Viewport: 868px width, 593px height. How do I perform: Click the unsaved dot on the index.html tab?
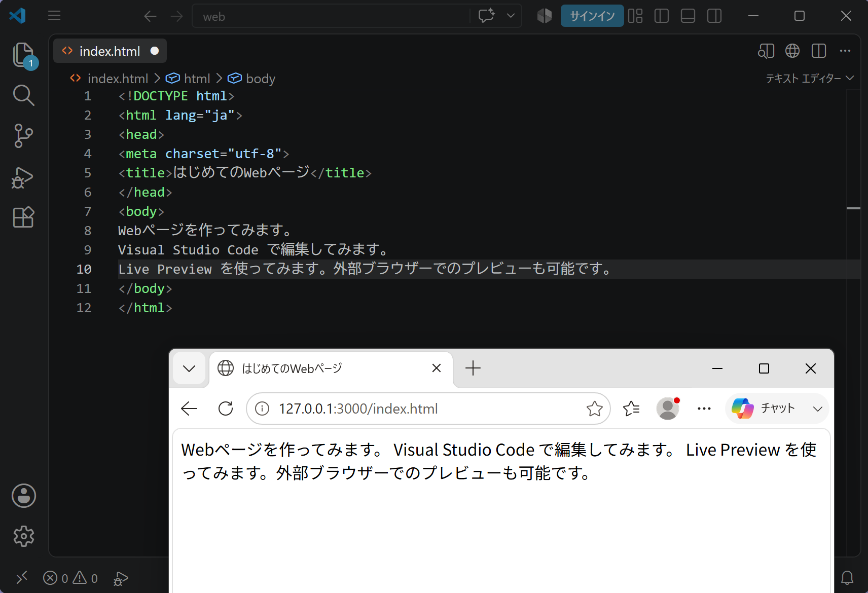[155, 51]
